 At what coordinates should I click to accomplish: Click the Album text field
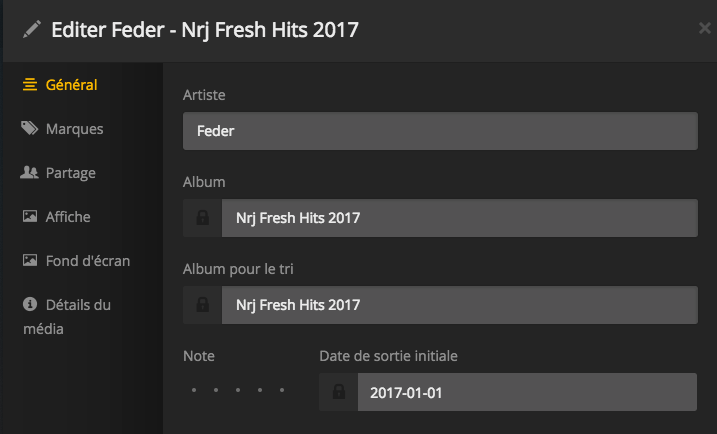click(x=458, y=218)
